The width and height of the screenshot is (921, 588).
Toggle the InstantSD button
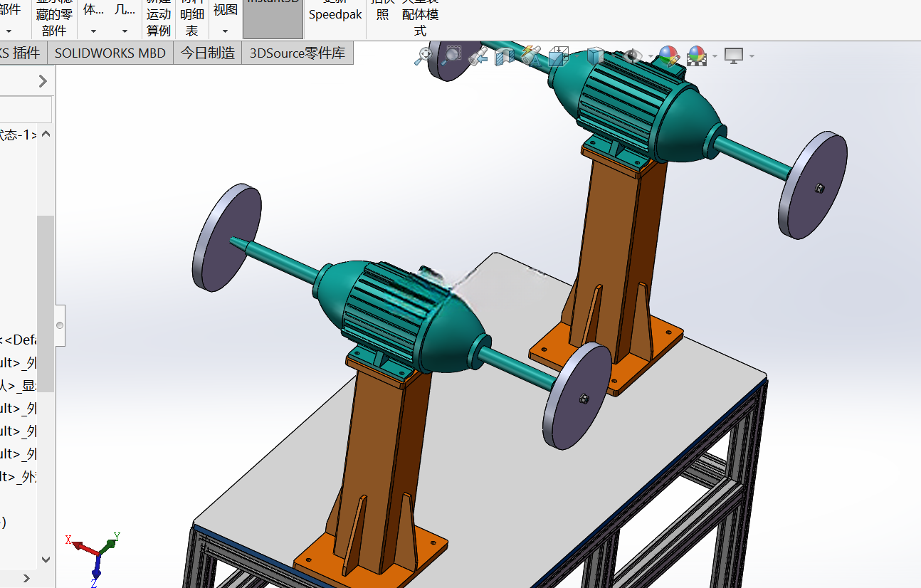(273, 19)
